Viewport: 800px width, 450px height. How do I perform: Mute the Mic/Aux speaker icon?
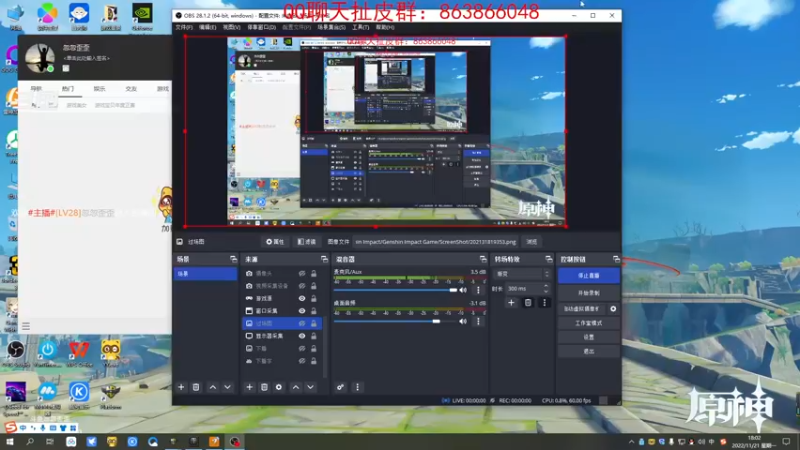(x=463, y=290)
